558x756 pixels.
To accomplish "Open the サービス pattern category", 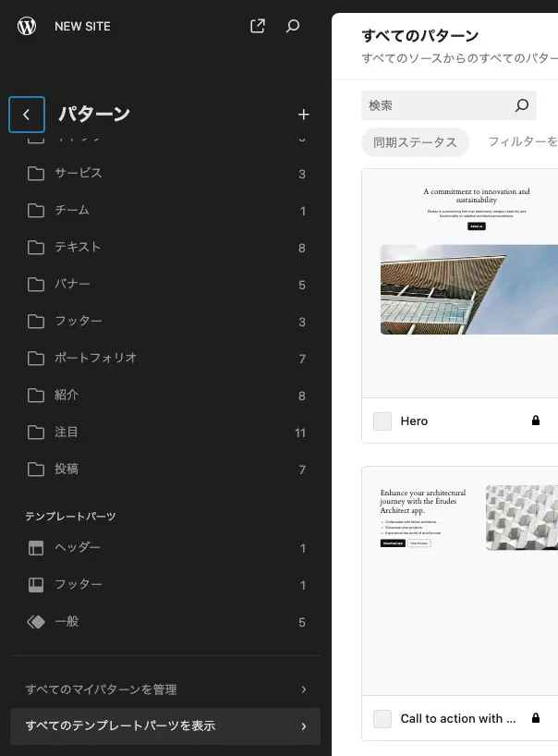I will pos(165,174).
